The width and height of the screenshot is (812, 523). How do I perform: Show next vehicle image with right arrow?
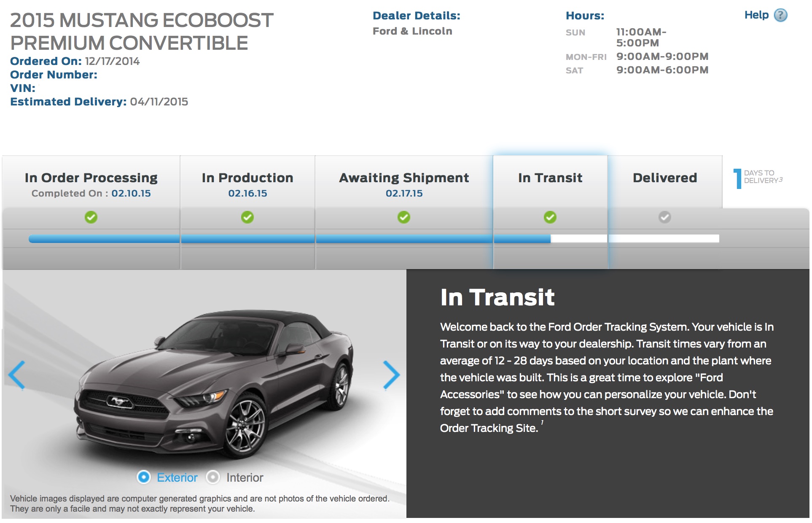[391, 375]
